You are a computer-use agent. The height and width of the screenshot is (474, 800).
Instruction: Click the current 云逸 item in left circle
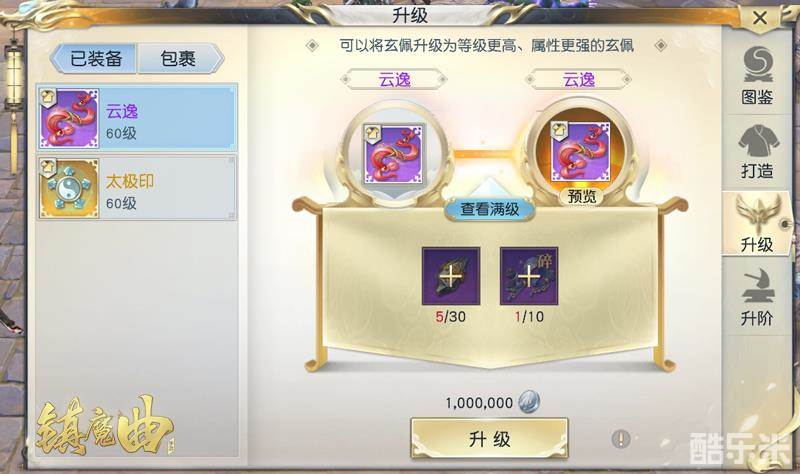(393, 154)
